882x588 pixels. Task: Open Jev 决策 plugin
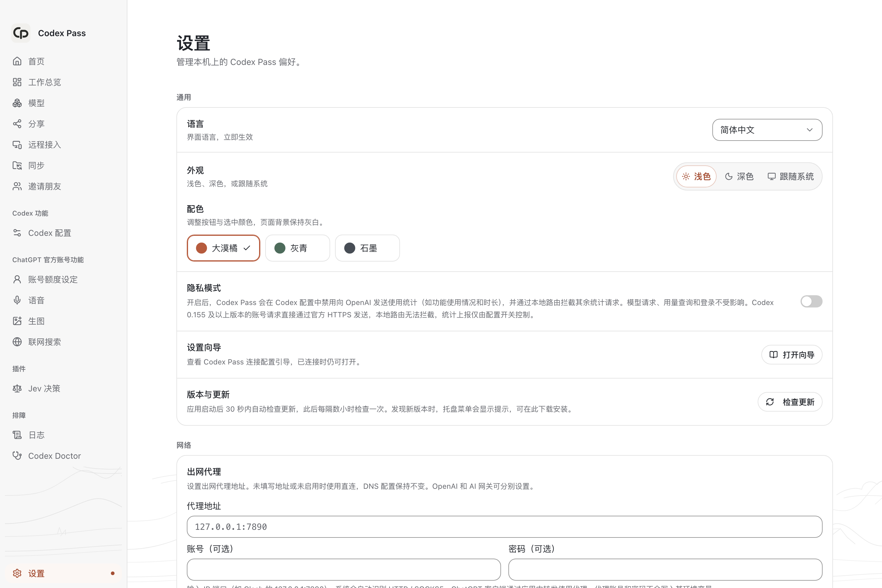(x=64, y=389)
